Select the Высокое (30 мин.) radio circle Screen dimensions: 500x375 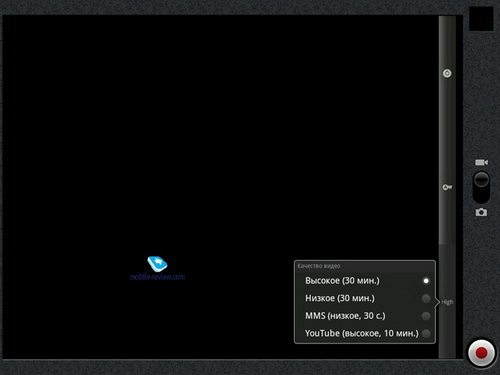tap(426, 281)
